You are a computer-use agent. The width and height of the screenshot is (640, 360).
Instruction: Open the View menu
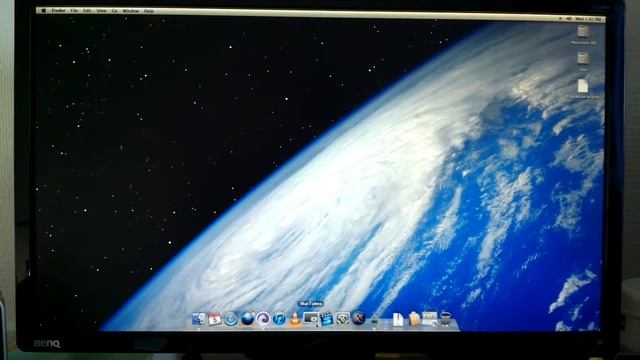point(101,11)
